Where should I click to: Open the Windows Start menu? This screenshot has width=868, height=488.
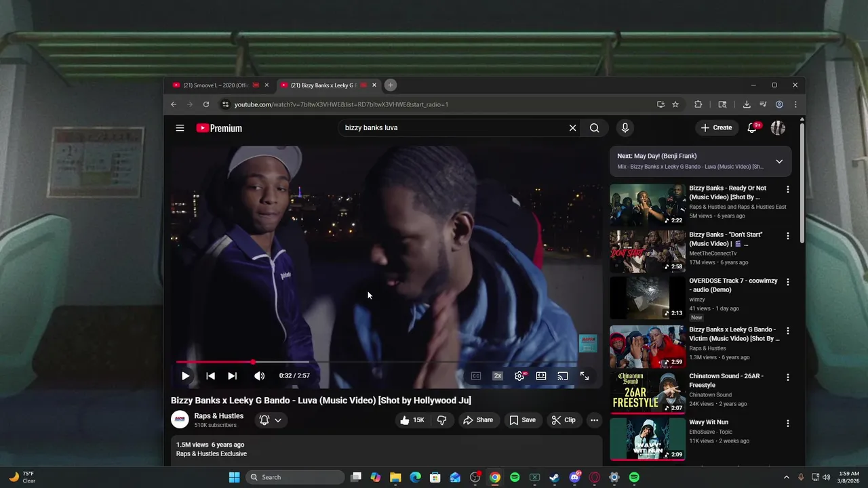(x=234, y=477)
